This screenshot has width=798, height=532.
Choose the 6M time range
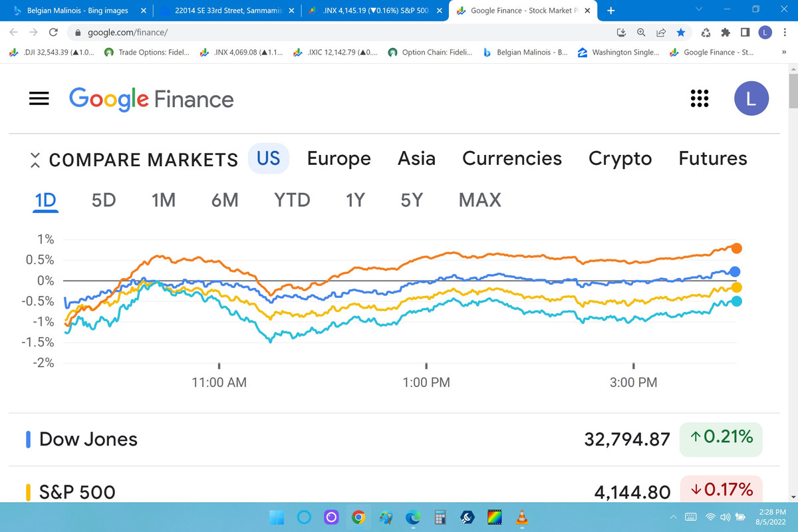pyautogui.click(x=225, y=199)
